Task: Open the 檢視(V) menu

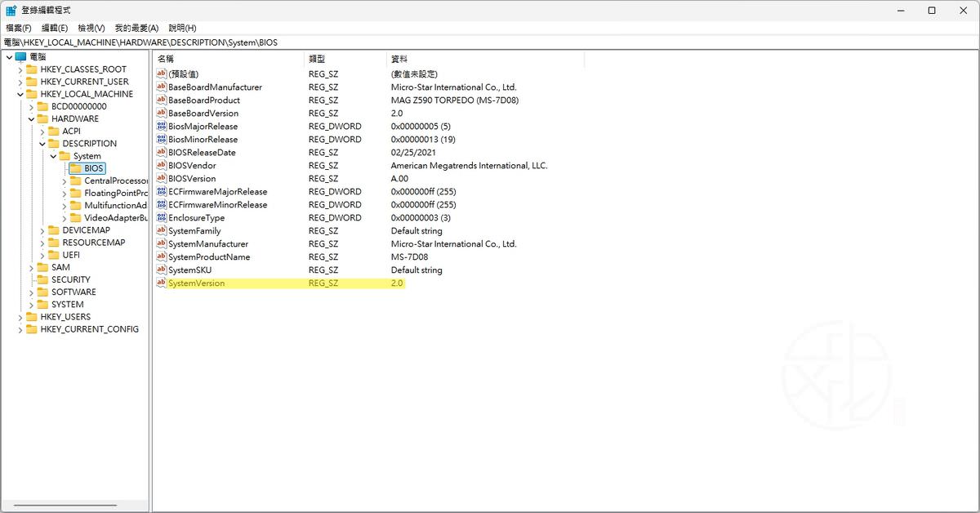Action: (x=91, y=28)
